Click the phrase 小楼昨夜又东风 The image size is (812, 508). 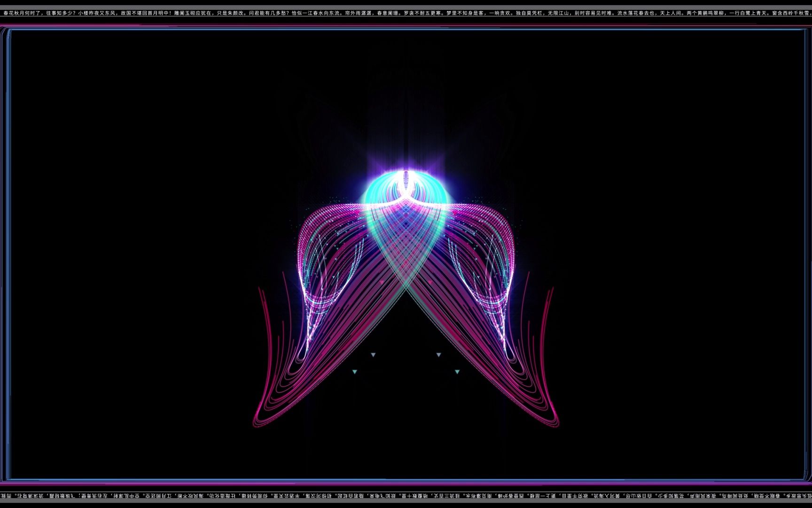[97, 13]
